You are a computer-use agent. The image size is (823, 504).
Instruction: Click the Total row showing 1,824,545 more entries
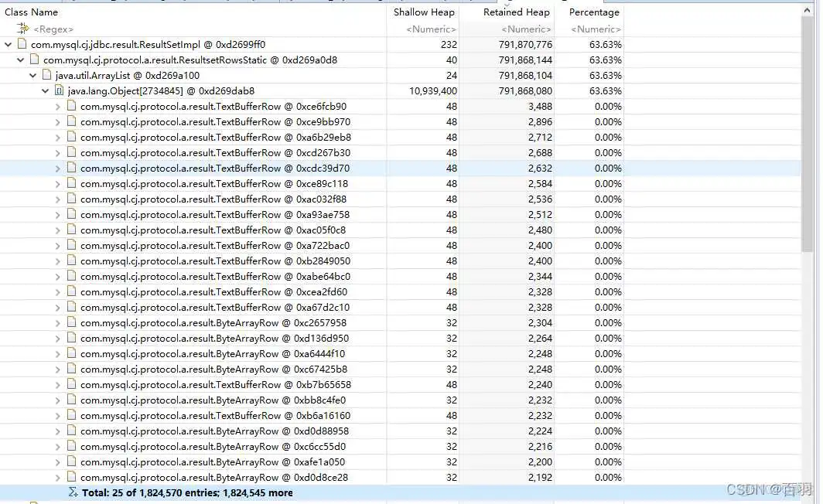click(186, 492)
